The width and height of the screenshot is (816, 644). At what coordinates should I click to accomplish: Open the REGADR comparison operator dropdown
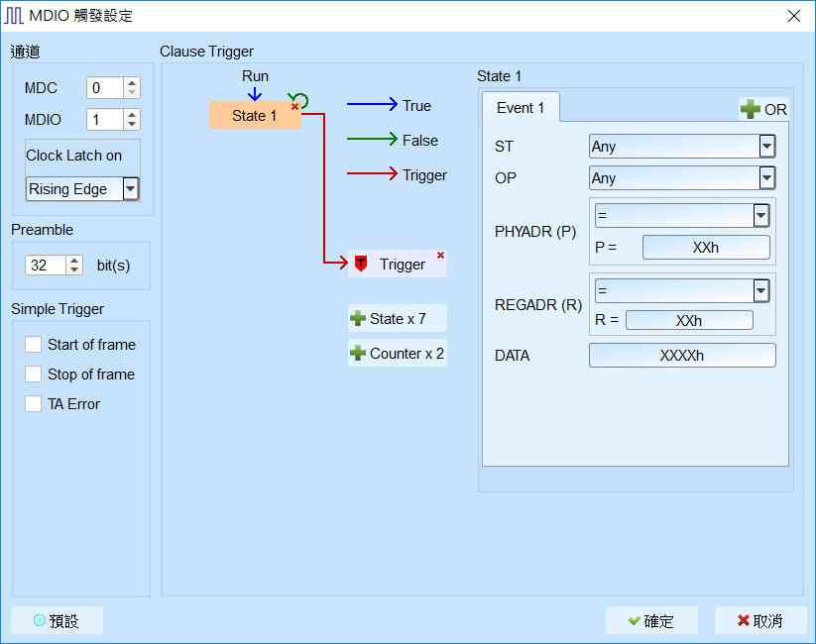(760, 290)
